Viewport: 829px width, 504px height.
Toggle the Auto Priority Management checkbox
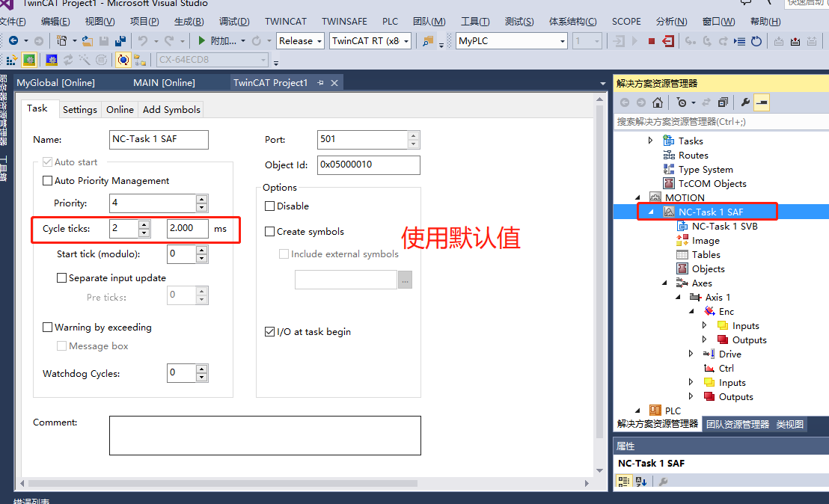click(x=48, y=181)
